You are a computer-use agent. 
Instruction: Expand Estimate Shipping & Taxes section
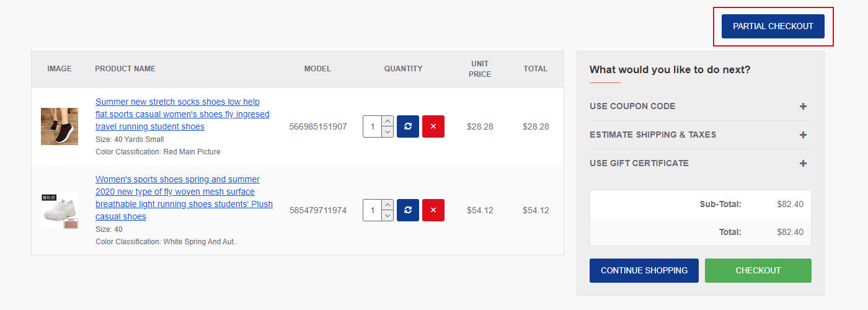tap(700, 135)
